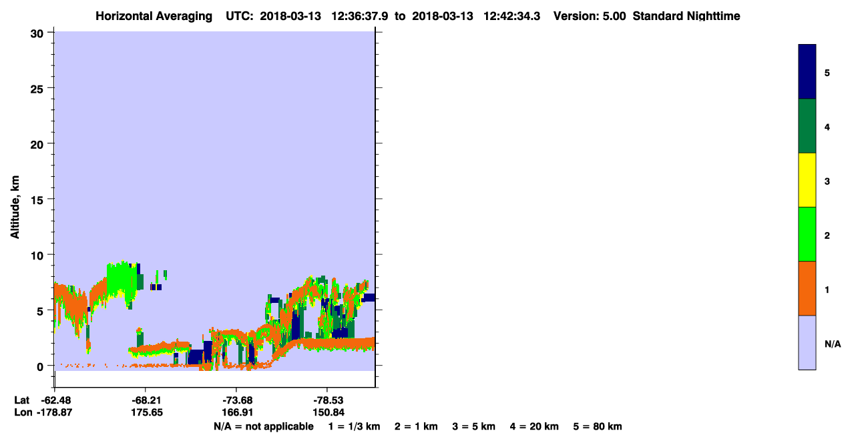Click the colorbar label 2

[827, 235]
